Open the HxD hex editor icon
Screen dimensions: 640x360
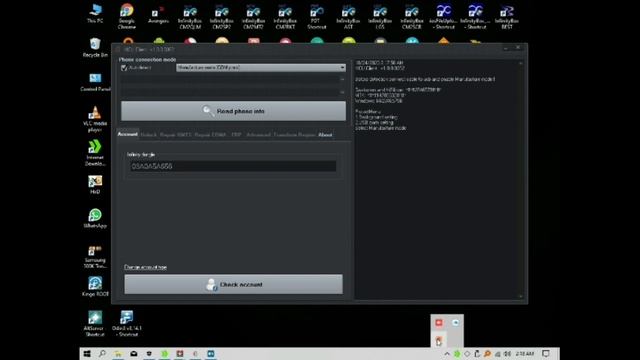click(95, 184)
